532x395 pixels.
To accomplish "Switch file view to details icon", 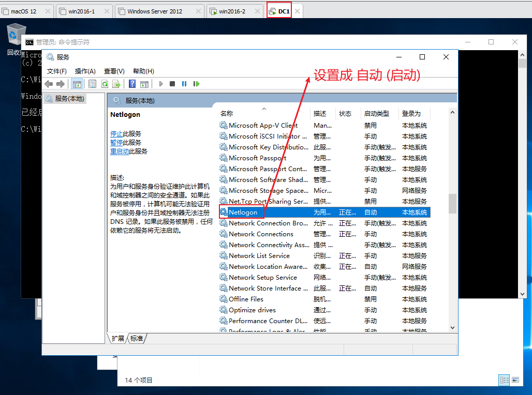I will click(504, 380).
